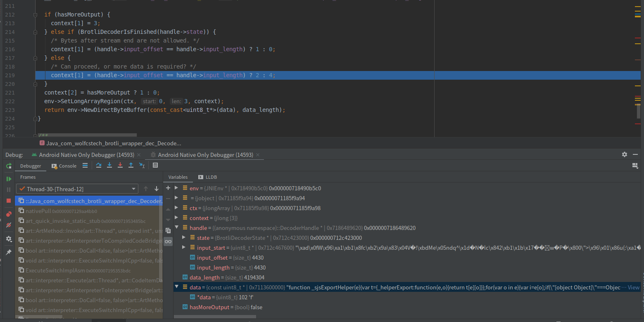Open View Breakpoints via red circles icon
This screenshot has height=322, width=644.
coord(8,214)
